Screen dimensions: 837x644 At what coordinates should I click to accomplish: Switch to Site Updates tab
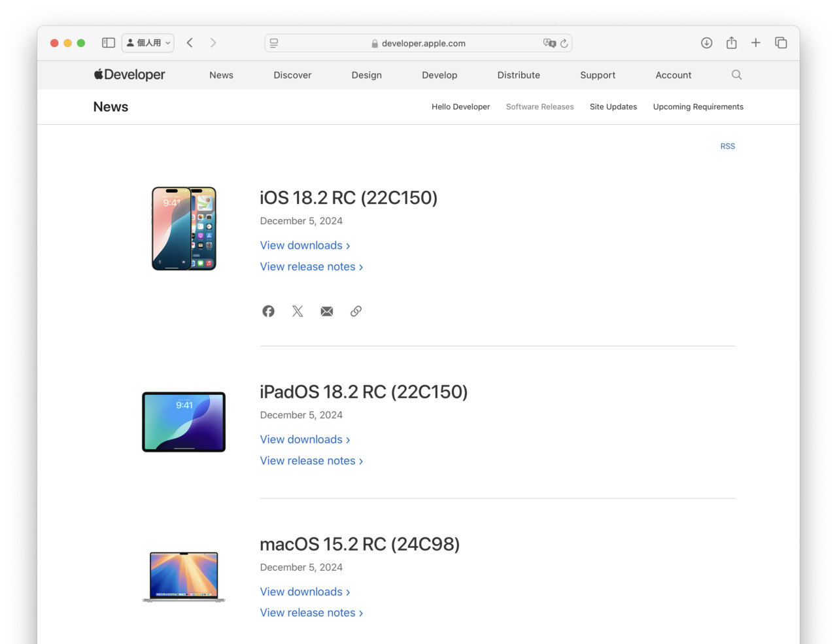pyautogui.click(x=613, y=107)
